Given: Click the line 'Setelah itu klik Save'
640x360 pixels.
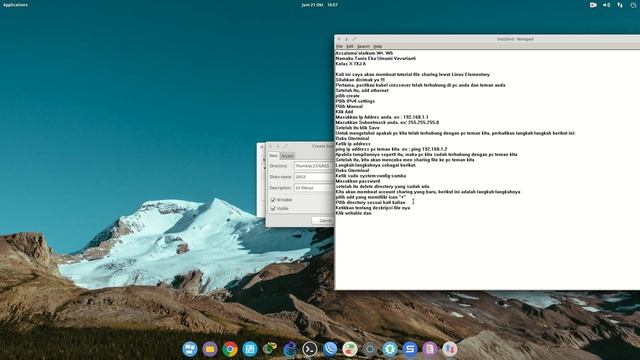Looking at the screenshot, I should pyautogui.click(x=358, y=128).
